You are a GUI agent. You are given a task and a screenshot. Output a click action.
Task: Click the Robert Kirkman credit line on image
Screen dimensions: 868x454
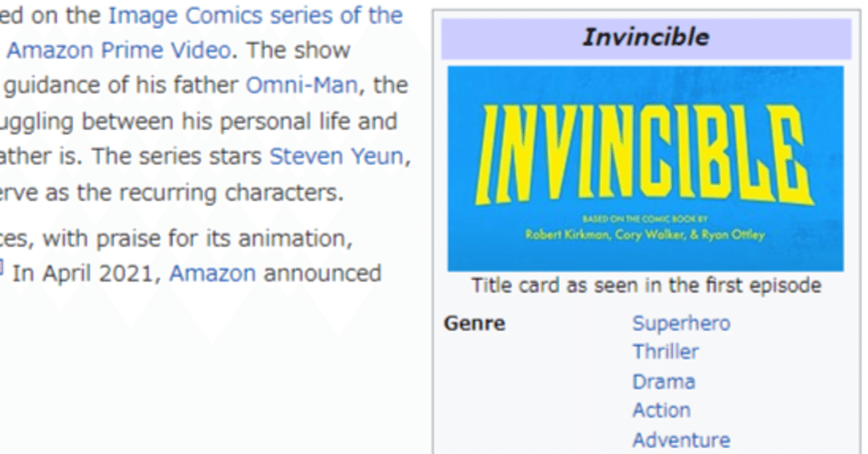click(x=644, y=235)
